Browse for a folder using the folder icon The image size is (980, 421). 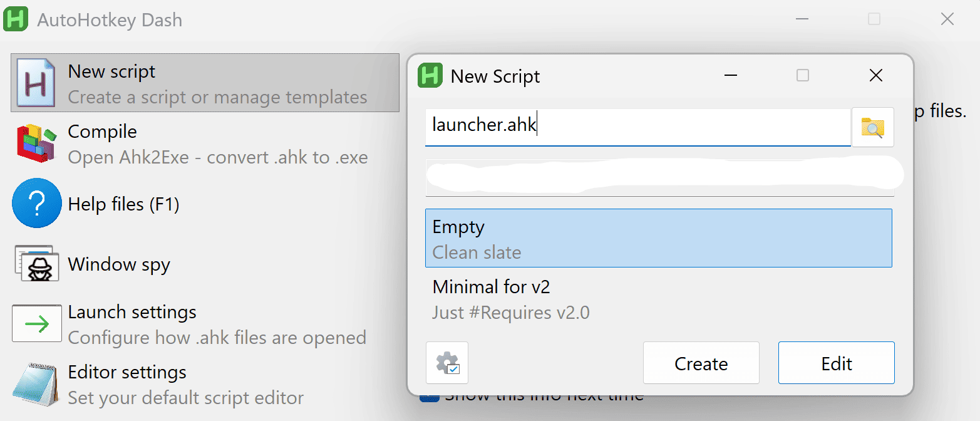tap(872, 127)
